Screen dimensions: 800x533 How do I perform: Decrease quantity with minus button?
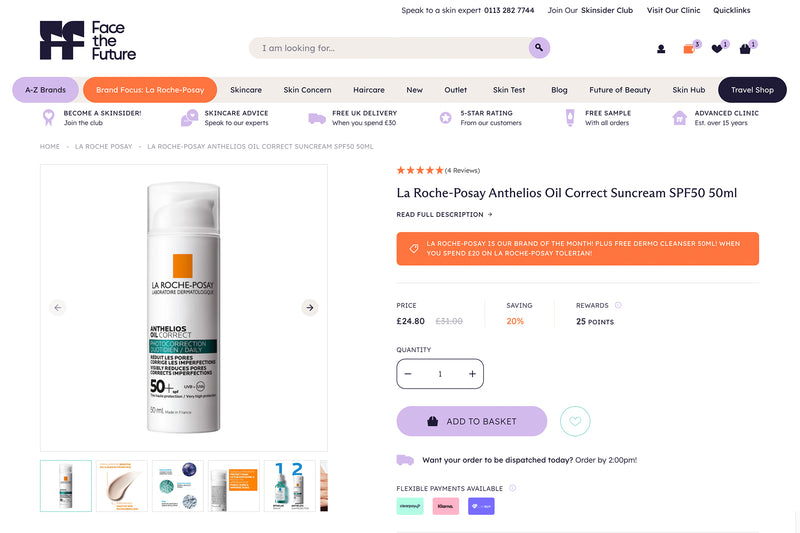point(408,374)
